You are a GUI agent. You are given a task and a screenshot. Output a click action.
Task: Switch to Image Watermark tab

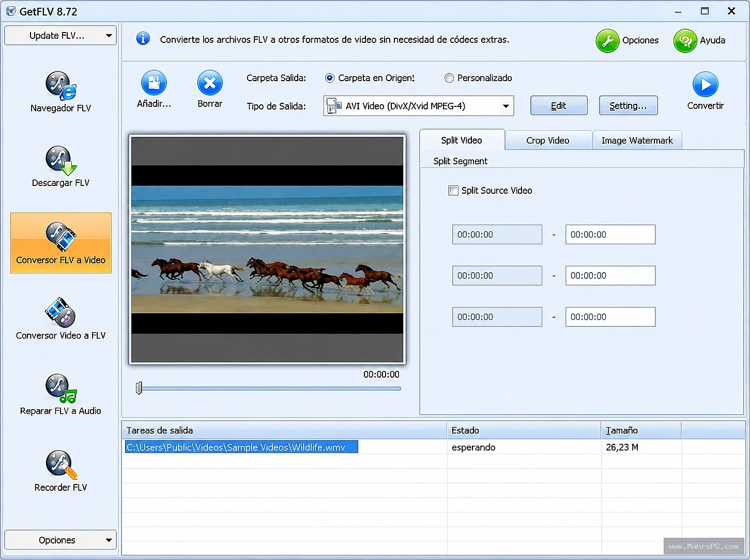point(637,141)
